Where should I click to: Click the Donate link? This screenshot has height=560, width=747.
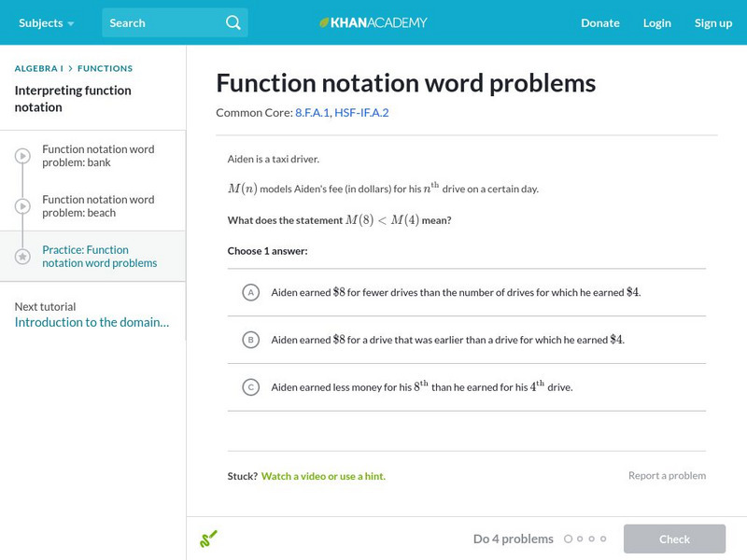point(600,22)
